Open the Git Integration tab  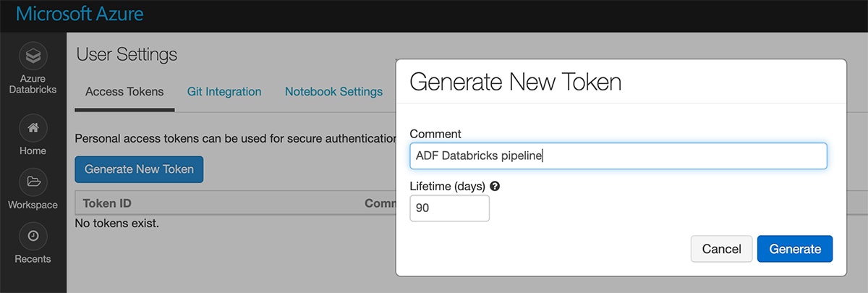tap(224, 92)
